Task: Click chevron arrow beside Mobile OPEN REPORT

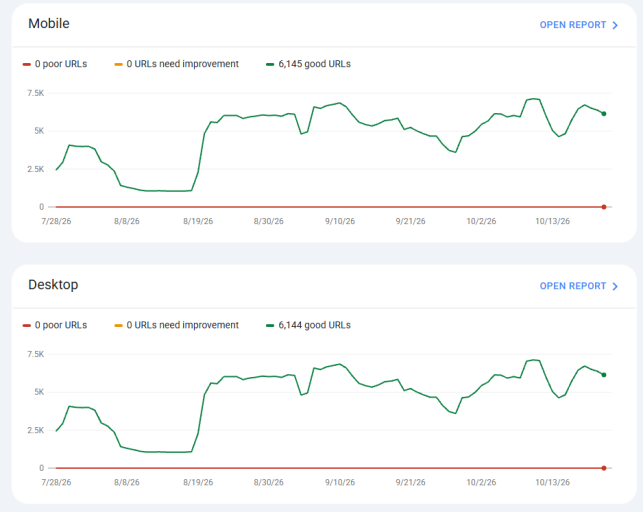Action: [615, 25]
